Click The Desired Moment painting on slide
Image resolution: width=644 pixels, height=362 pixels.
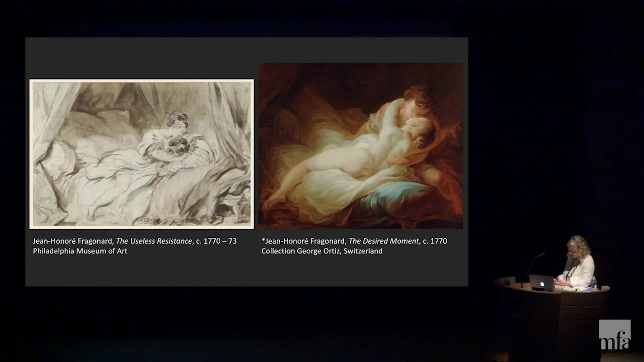(x=361, y=145)
